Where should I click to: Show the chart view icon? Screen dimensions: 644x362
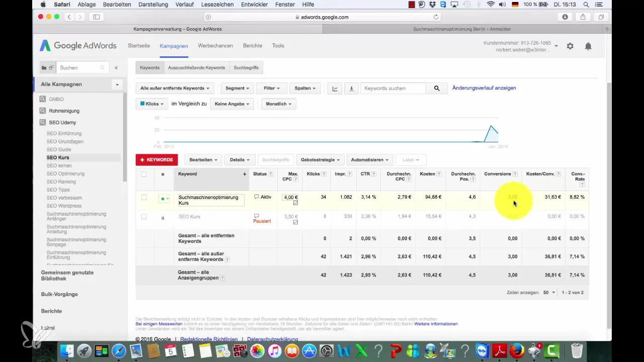coord(335,88)
